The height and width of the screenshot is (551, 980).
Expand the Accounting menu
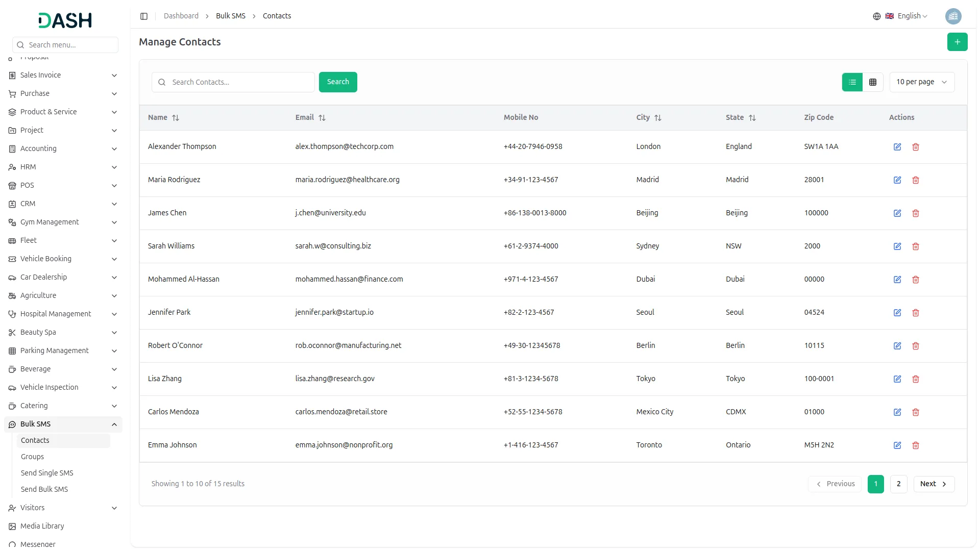coord(63,149)
